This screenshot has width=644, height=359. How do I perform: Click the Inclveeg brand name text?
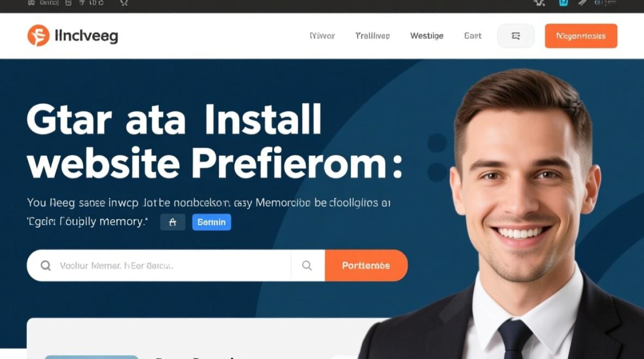86,36
